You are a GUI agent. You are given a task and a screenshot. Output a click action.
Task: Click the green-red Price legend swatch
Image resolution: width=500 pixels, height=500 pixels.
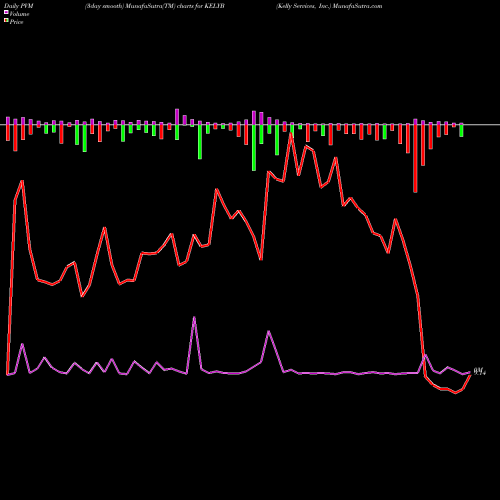click(6, 21)
